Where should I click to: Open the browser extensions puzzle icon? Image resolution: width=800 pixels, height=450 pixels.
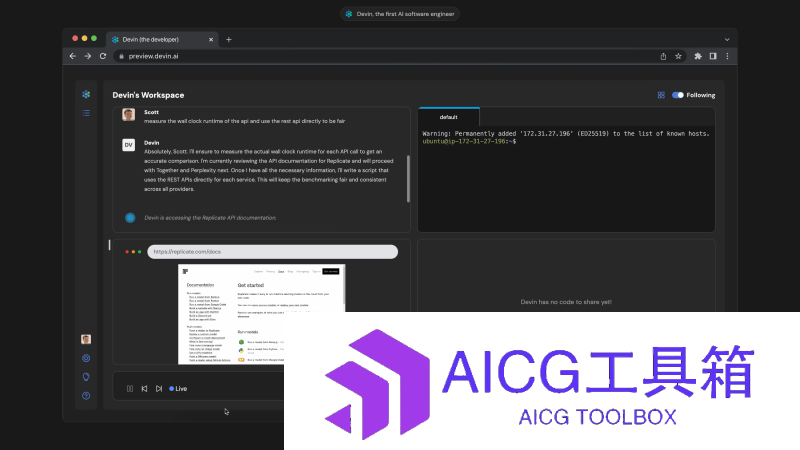coord(698,56)
